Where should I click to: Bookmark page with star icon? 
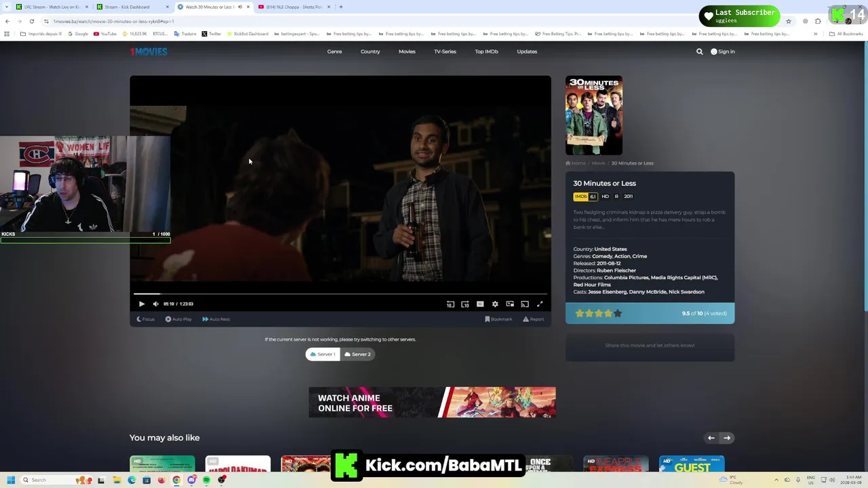pyautogui.click(x=788, y=21)
